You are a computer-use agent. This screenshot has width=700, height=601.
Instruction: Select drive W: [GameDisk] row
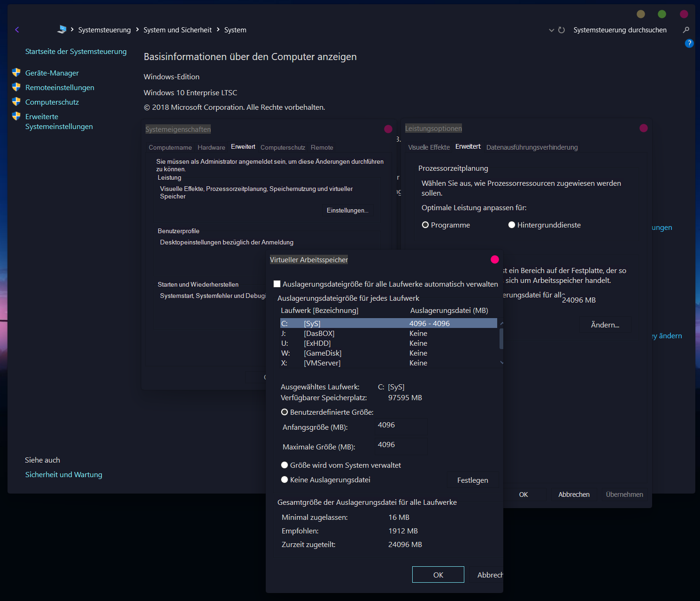[x=388, y=353]
